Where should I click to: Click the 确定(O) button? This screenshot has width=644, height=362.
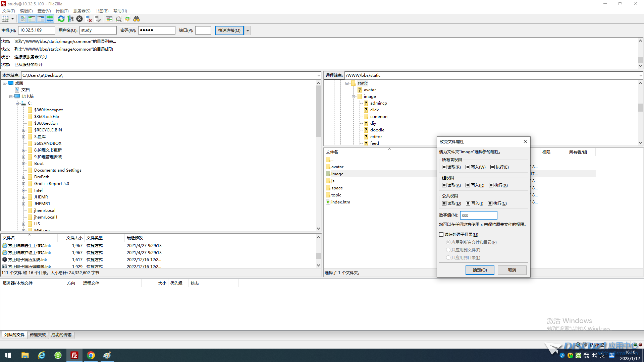click(480, 270)
